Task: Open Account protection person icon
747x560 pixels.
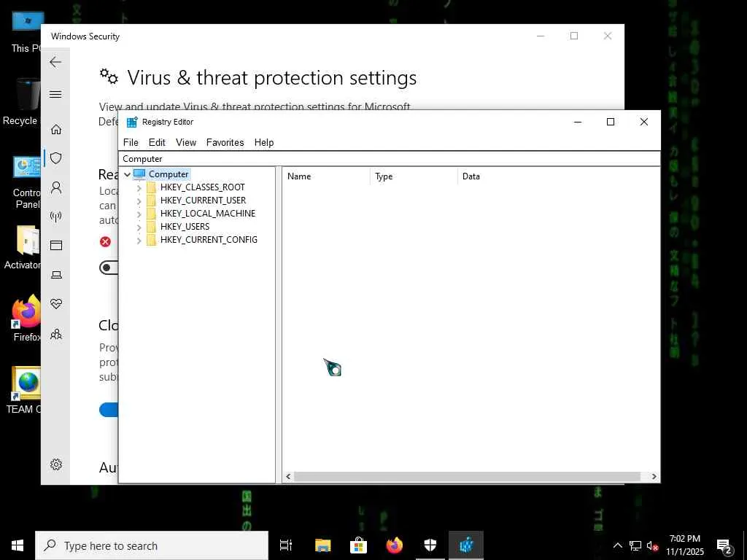Action: pos(55,187)
